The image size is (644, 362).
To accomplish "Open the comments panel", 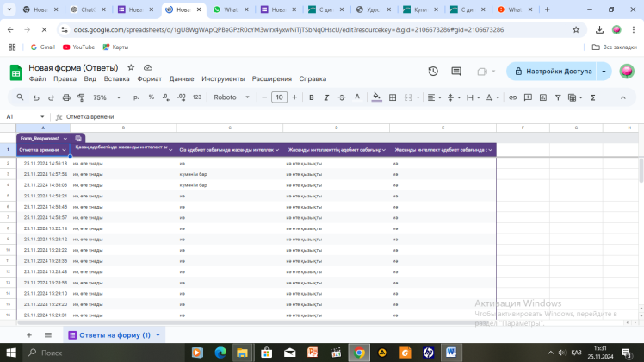I will 456,72.
